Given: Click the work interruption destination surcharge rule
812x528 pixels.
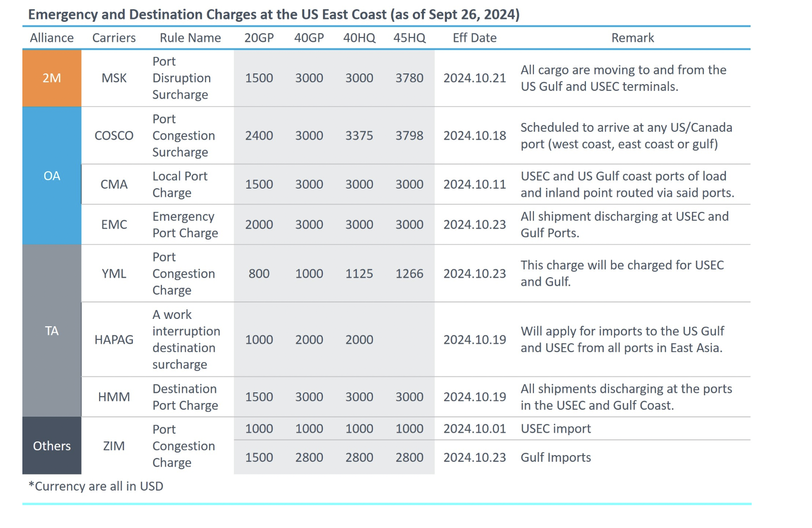Looking at the screenshot, I should (186, 339).
